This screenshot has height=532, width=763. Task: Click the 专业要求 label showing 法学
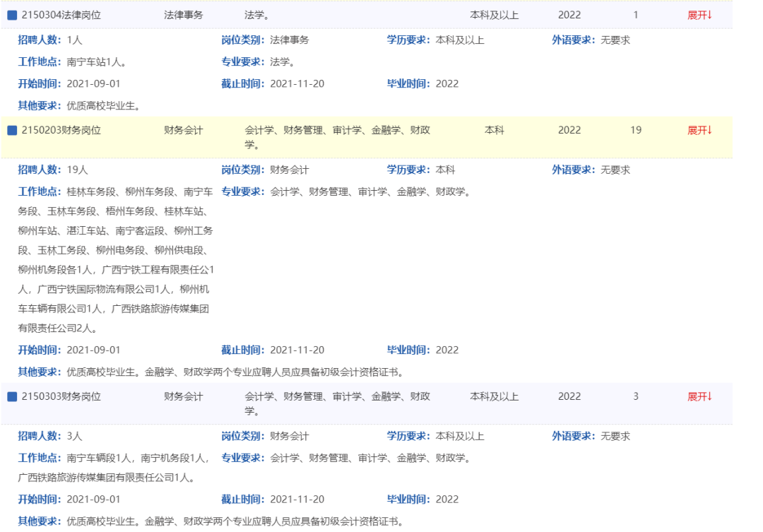coord(243,61)
